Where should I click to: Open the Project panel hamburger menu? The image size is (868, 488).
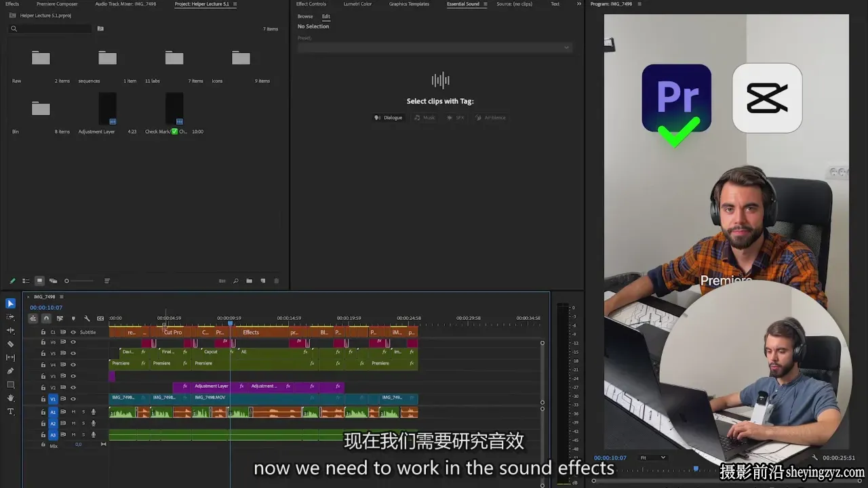[235, 4]
